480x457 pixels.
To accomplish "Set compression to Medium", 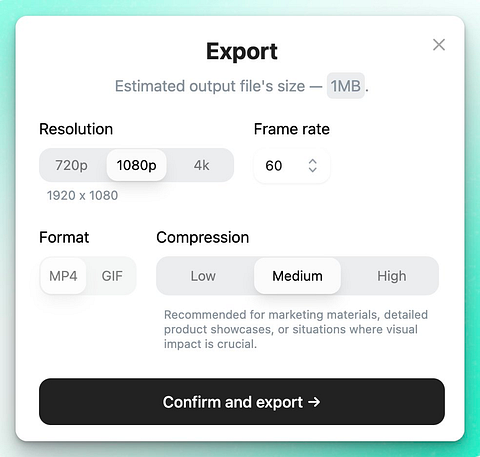I will click(297, 276).
